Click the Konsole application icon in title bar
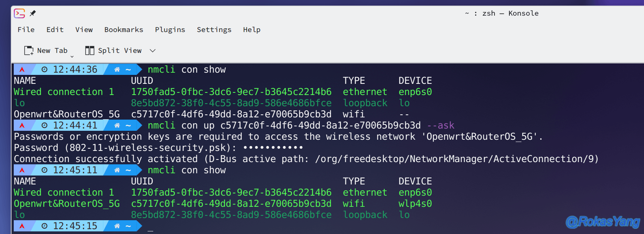 pos(19,13)
